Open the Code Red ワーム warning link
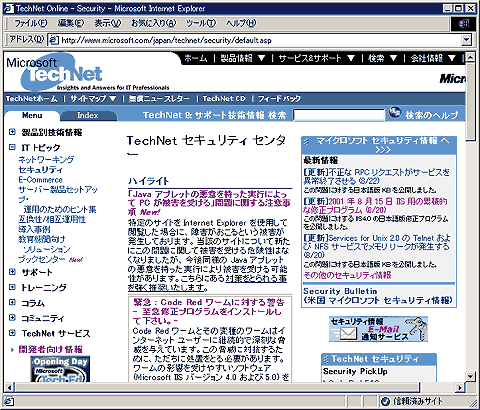 (x=209, y=311)
